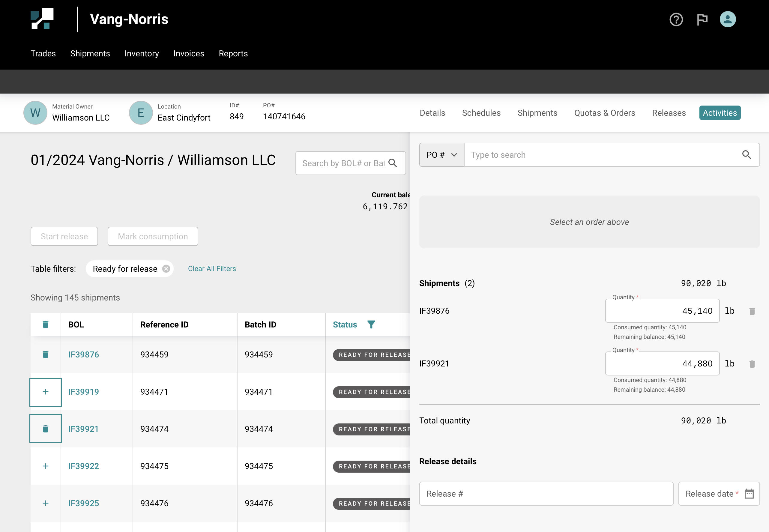Delete IF39876 from release panel

pos(752,311)
